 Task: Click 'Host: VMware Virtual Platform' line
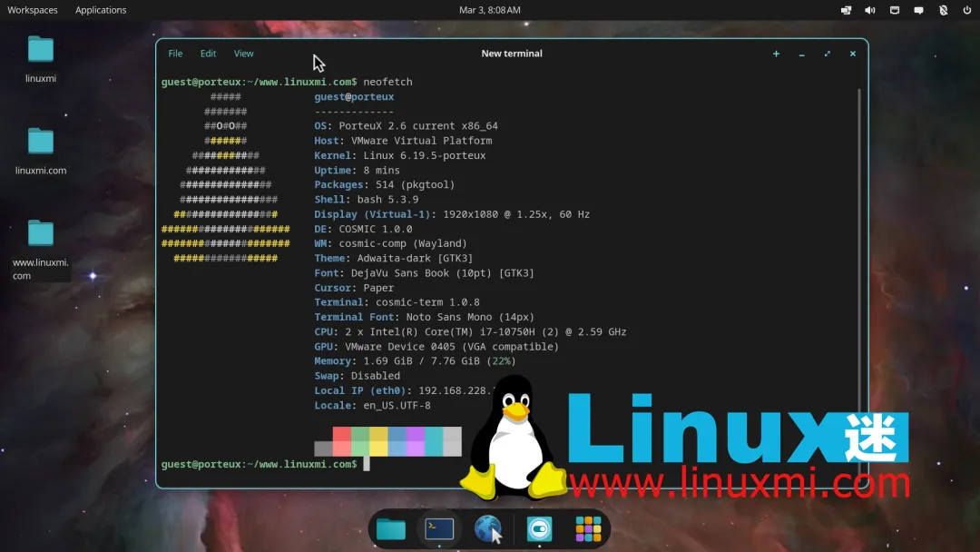tap(403, 141)
